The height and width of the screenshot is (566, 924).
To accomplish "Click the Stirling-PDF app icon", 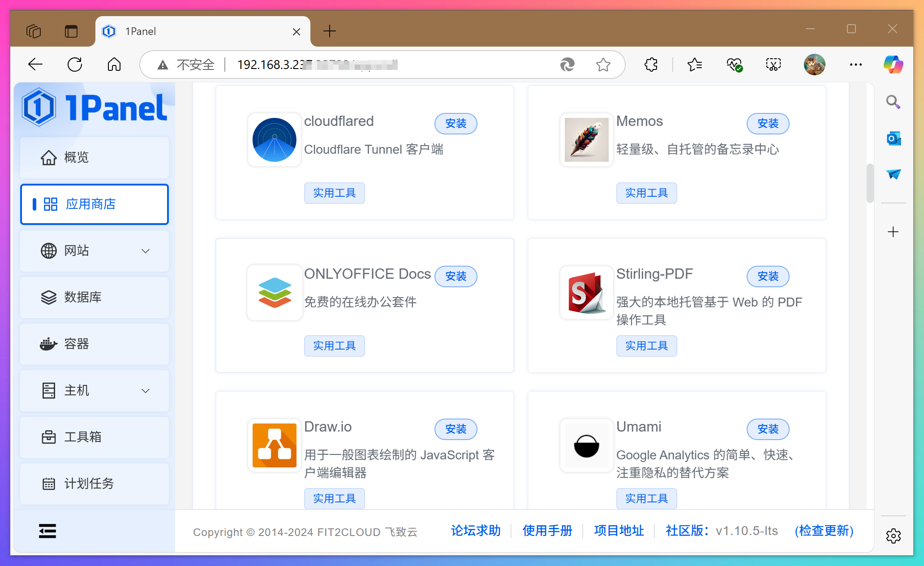I will (586, 292).
